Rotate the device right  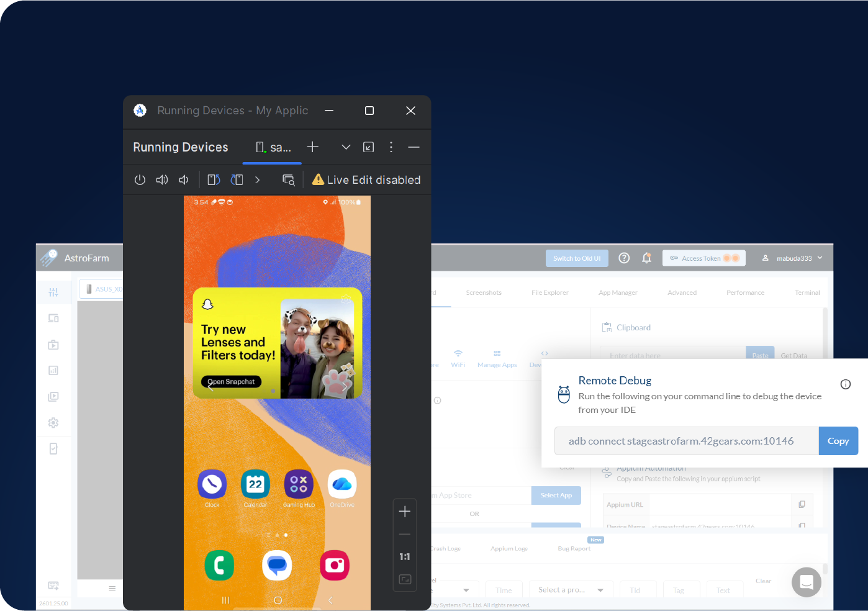237,180
